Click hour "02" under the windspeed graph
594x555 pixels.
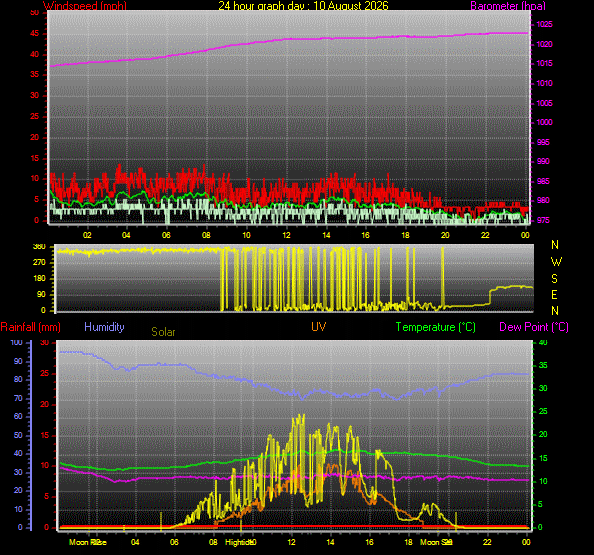87,235
